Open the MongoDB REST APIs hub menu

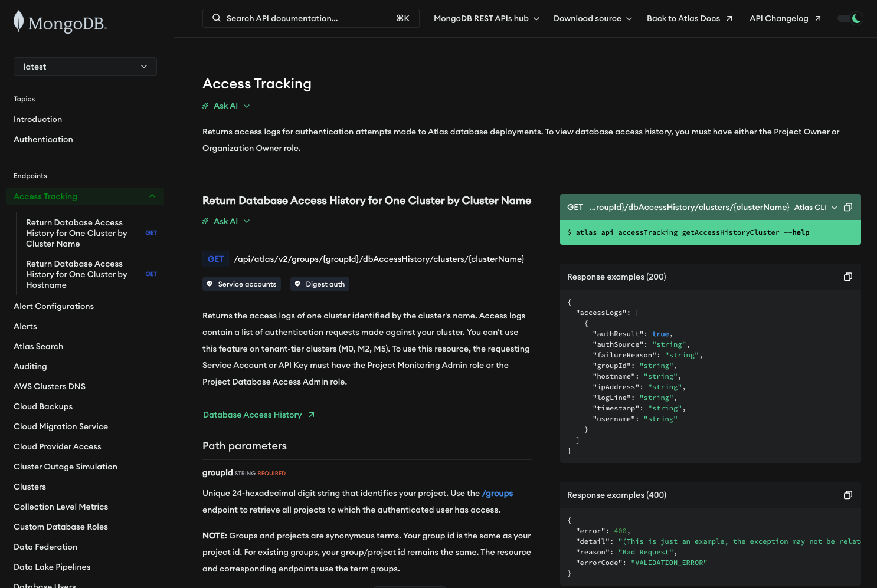coord(486,18)
